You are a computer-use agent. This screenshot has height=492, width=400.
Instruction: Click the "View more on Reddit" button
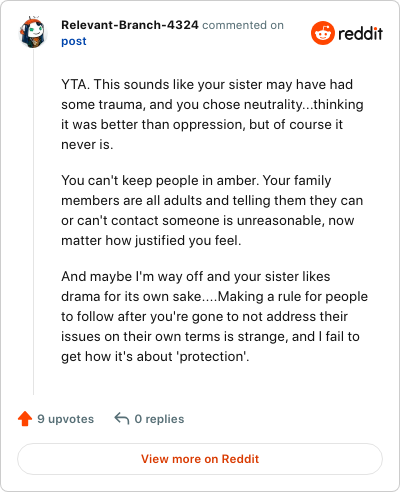pos(200,459)
